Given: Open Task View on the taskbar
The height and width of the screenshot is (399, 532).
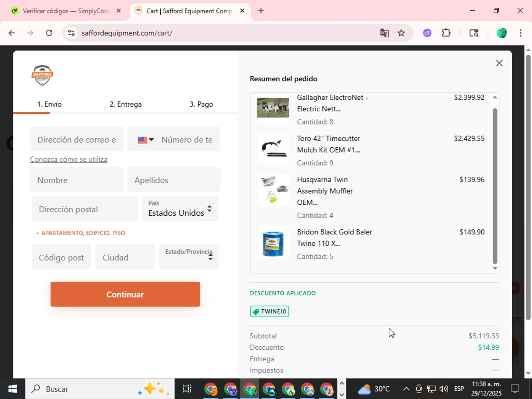Looking at the screenshot, I should (x=187, y=389).
